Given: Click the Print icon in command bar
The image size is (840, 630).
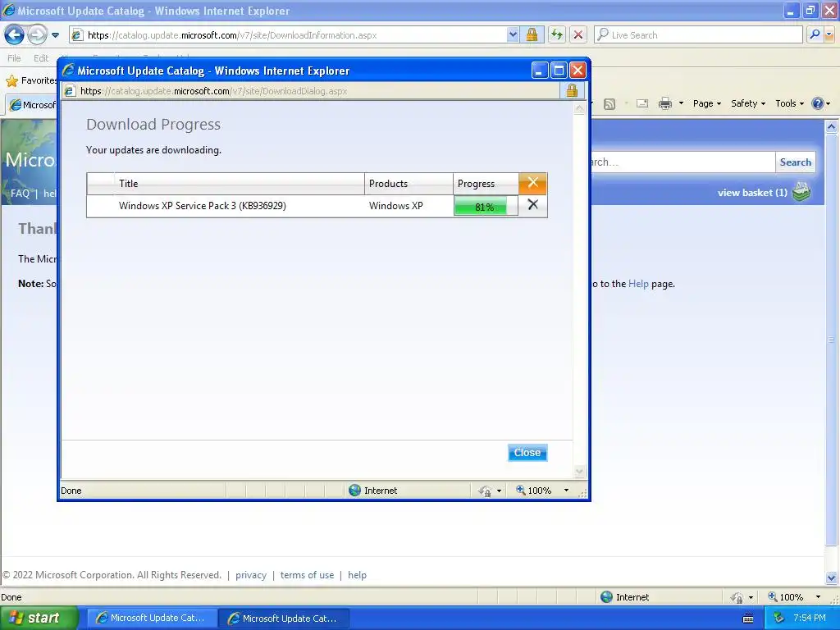Looking at the screenshot, I should (664, 104).
